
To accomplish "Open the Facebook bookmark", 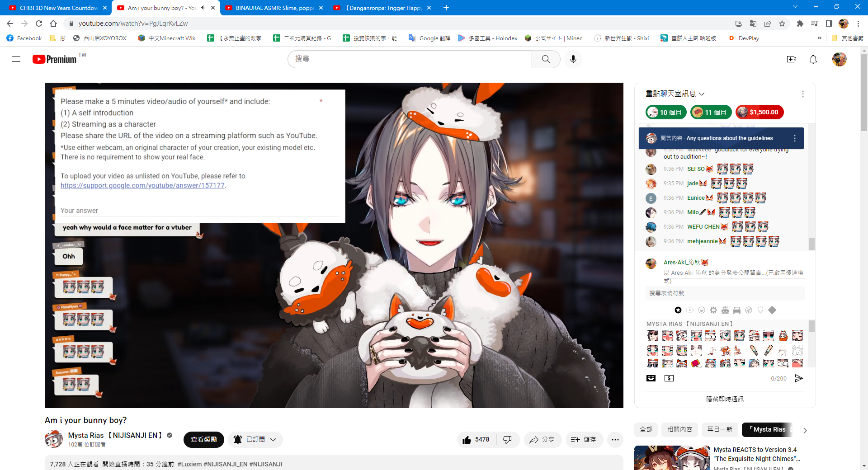I will [x=24, y=38].
